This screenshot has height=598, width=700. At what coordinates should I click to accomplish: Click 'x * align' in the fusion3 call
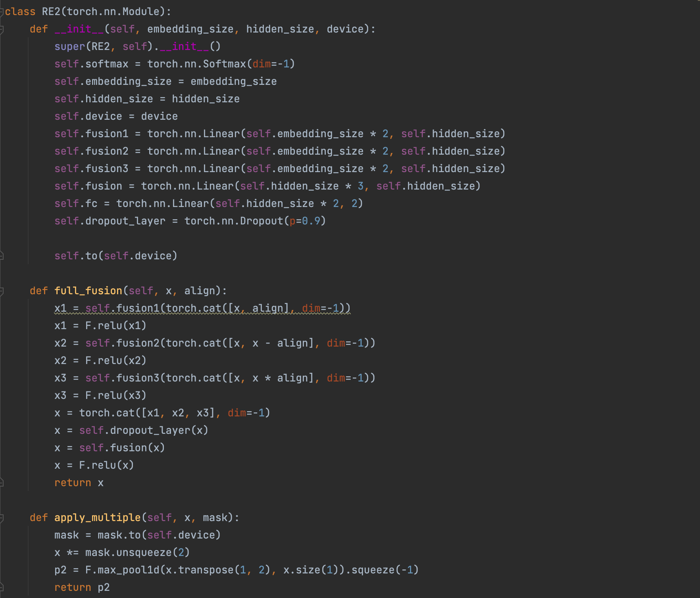tap(280, 378)
